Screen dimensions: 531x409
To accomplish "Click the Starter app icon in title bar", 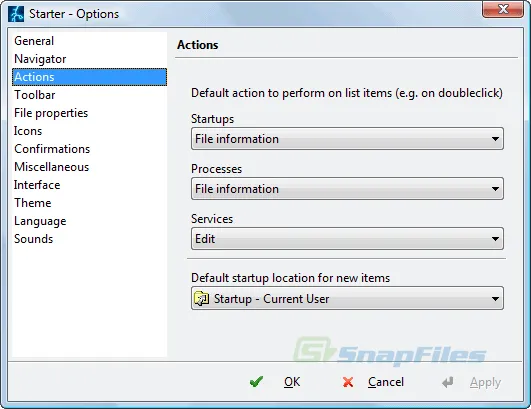I will click(x=16, y=14).
